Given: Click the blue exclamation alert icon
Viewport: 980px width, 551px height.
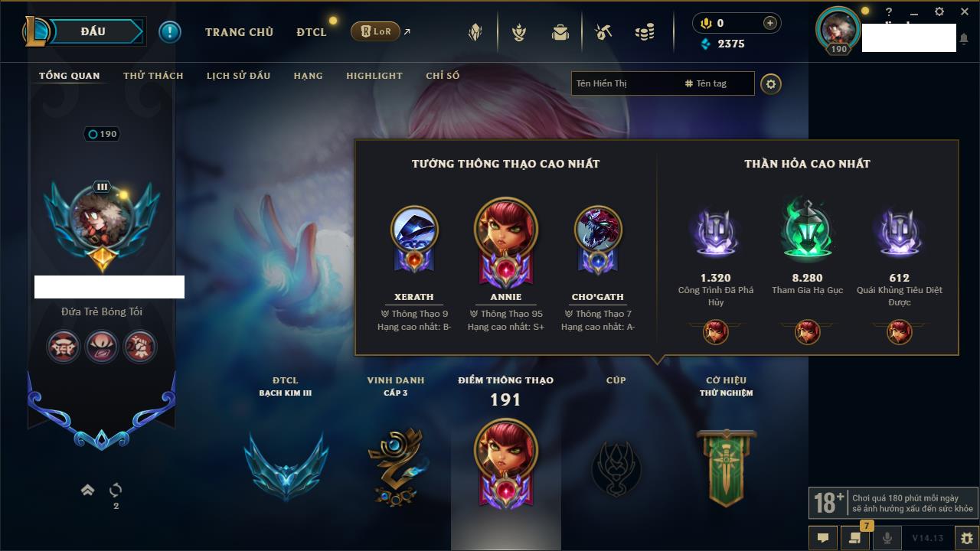Looking at the screenshot, I should click(x=170, y=32).
